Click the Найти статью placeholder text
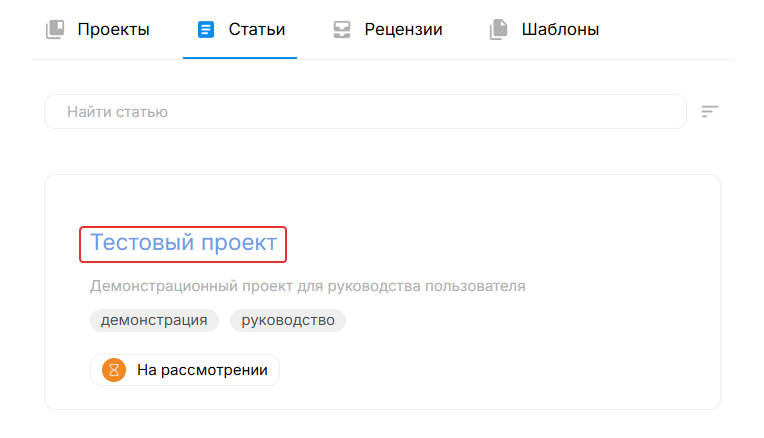Image resolution: width=764 pixels, height=438 pixels. 117,112
